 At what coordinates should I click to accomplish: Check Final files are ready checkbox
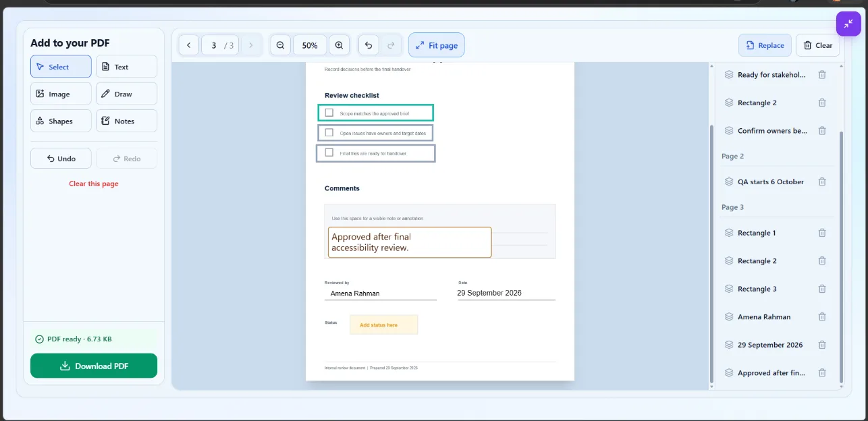329,152
